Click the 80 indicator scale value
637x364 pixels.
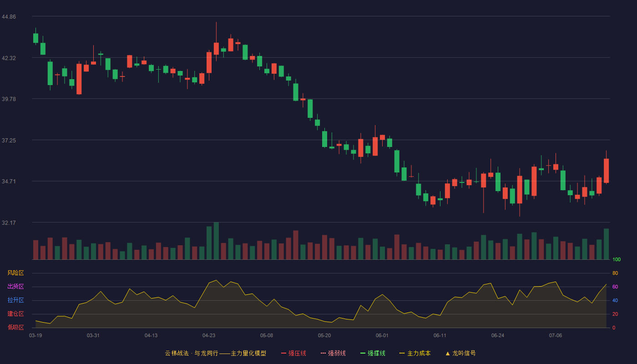coord(615,273)
